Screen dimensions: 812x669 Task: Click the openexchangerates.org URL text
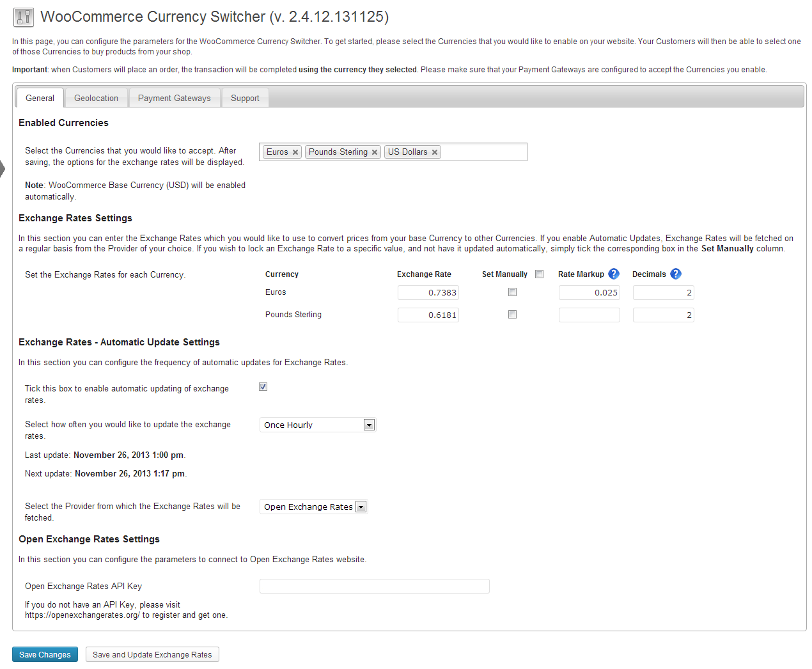(82, 615)
